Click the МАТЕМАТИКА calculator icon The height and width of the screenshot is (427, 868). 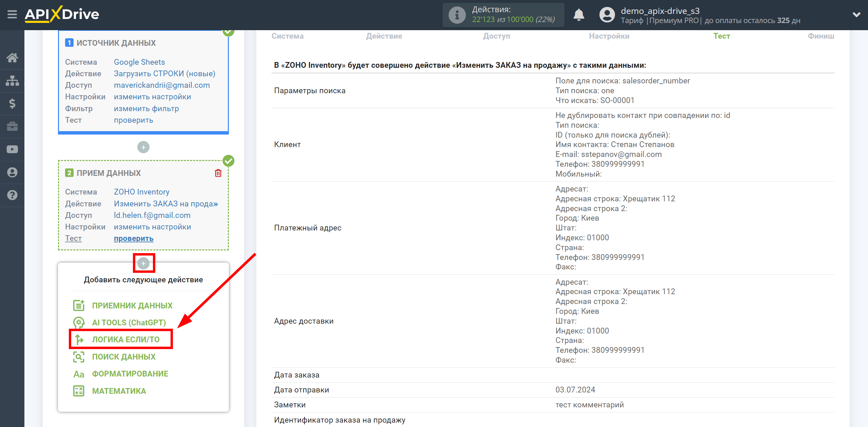tap(79, 391)
